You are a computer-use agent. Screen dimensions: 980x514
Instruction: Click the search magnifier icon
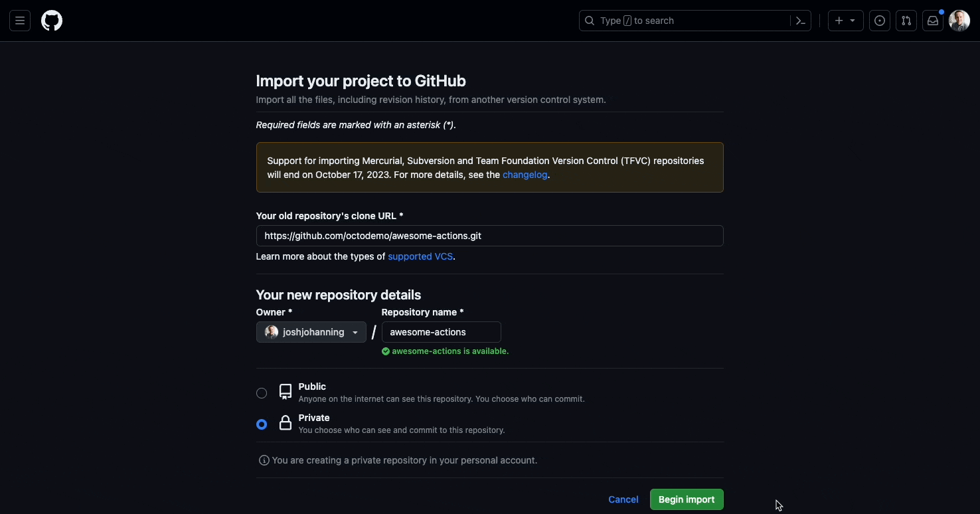(x=589, y=21)
